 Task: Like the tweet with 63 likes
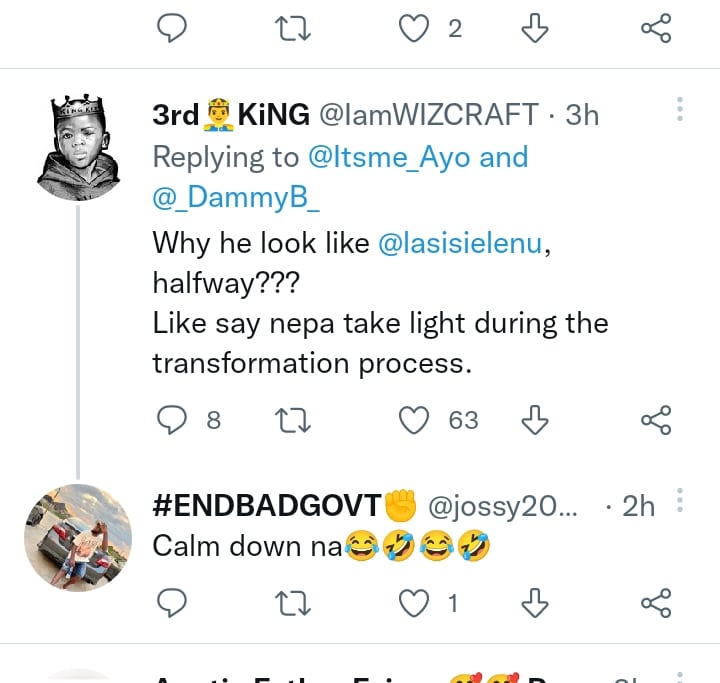pos(414,421)
